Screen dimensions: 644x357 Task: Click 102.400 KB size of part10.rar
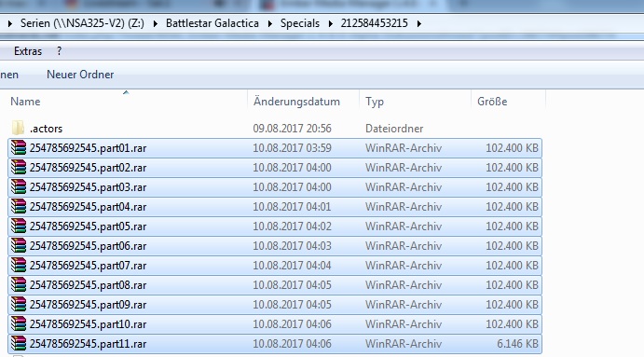click(512, 324)
